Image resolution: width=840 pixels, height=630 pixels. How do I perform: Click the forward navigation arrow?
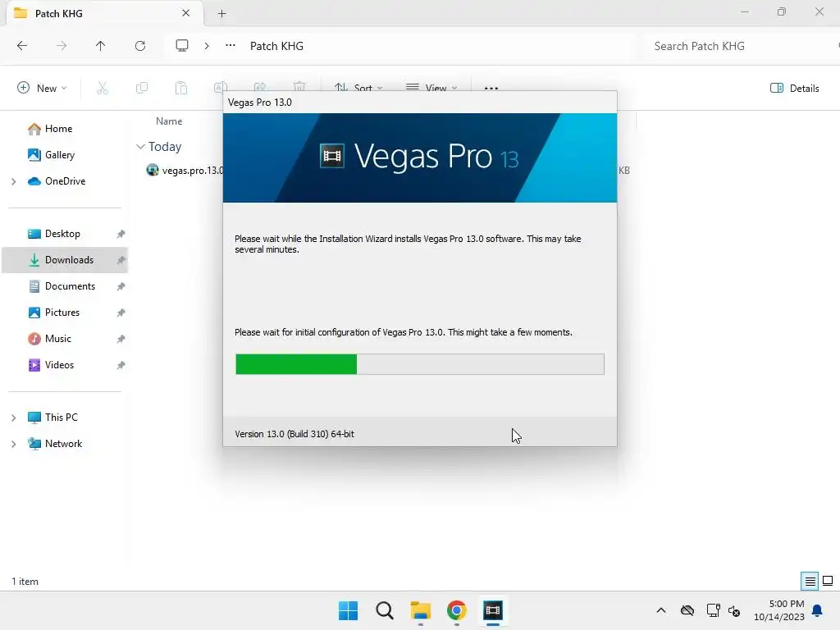62,46
